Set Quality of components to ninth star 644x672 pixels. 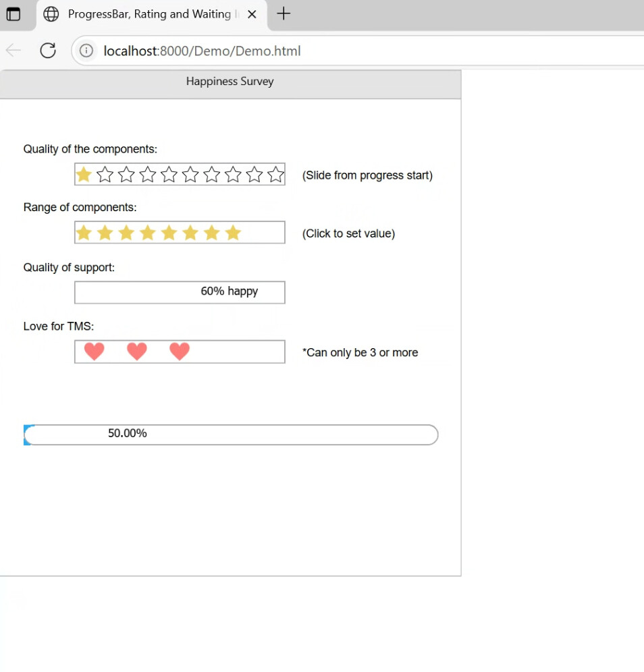(x=254, y=175)
